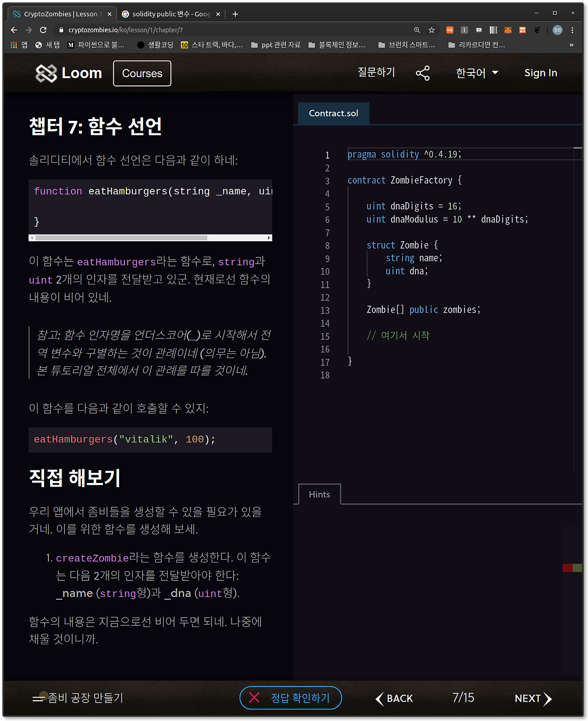Viewport: 588px width, 721px height.
Task: Close the CryptoZombies Lesson tab
Action: [109, 14]
